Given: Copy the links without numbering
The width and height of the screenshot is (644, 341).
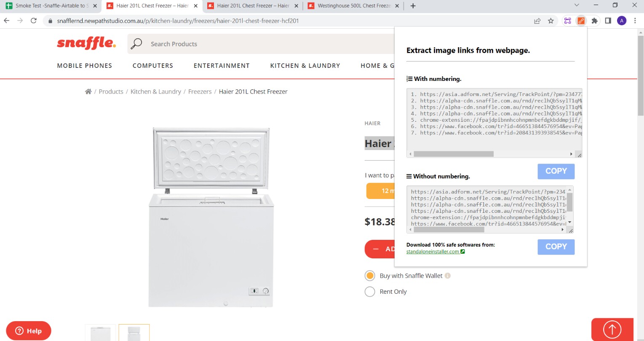Looking at the screenshot, I should pyautogui.click(x=556, y=247).
